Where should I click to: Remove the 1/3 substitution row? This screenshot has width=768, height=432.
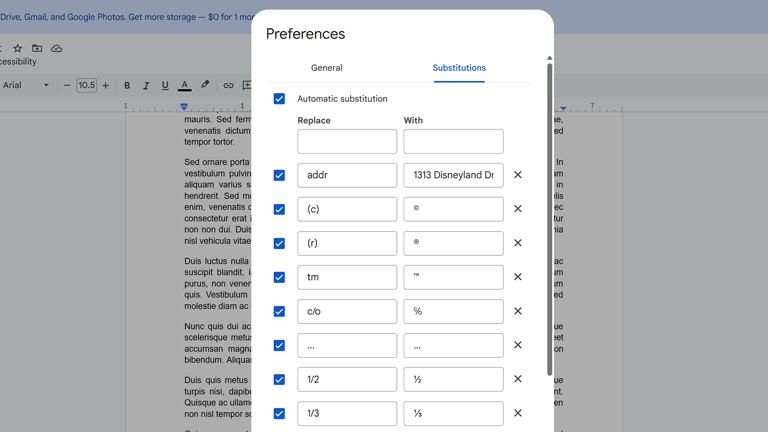(518, 413)
